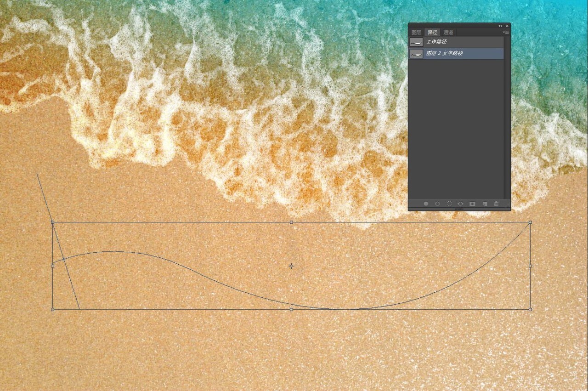The image size is (588, 391).
Task: Add a mask using the panel footer icon
Action: point(472,204)
